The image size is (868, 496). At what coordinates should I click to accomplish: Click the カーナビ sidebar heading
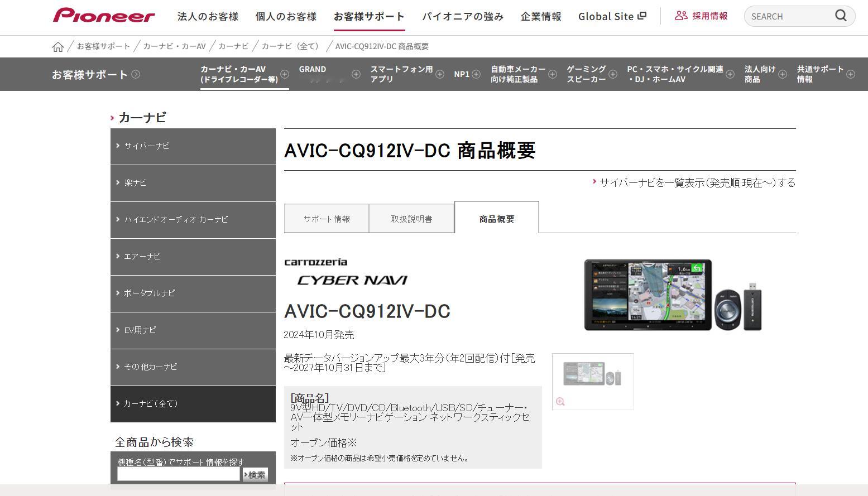coord(142,117)
